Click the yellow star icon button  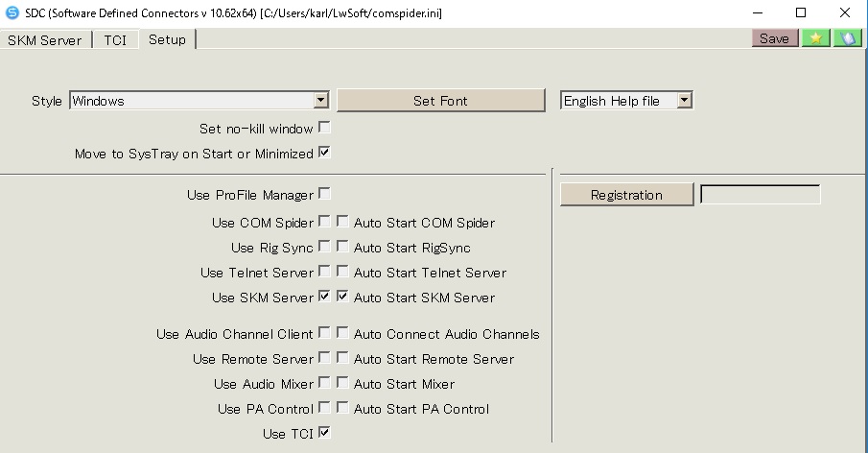[x=816, y=38]
